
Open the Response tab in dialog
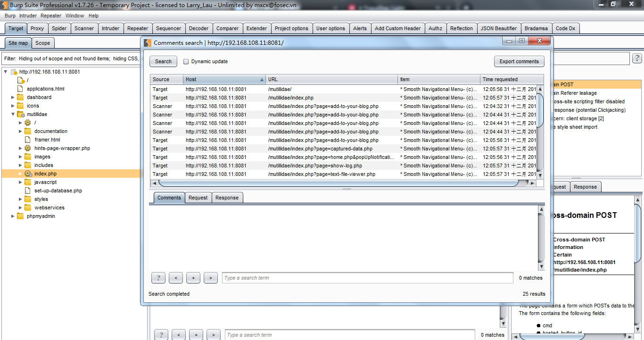(x=227, y=198)
